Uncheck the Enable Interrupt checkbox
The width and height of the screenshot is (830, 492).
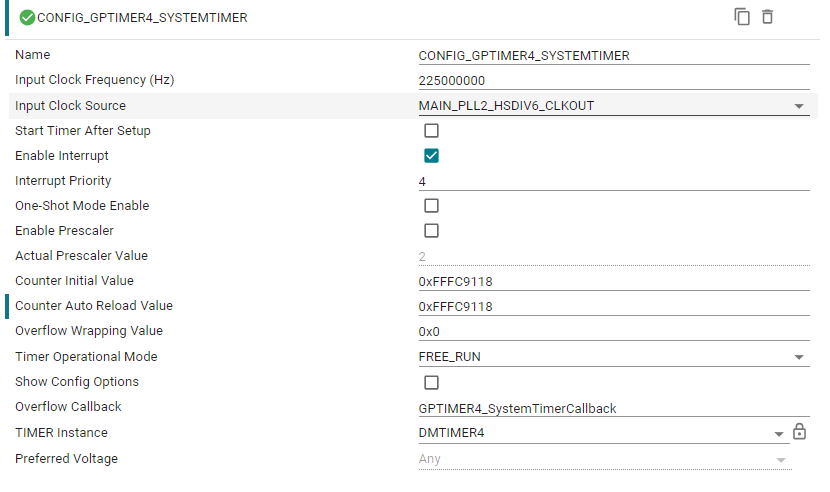click(x=431, y=156)
